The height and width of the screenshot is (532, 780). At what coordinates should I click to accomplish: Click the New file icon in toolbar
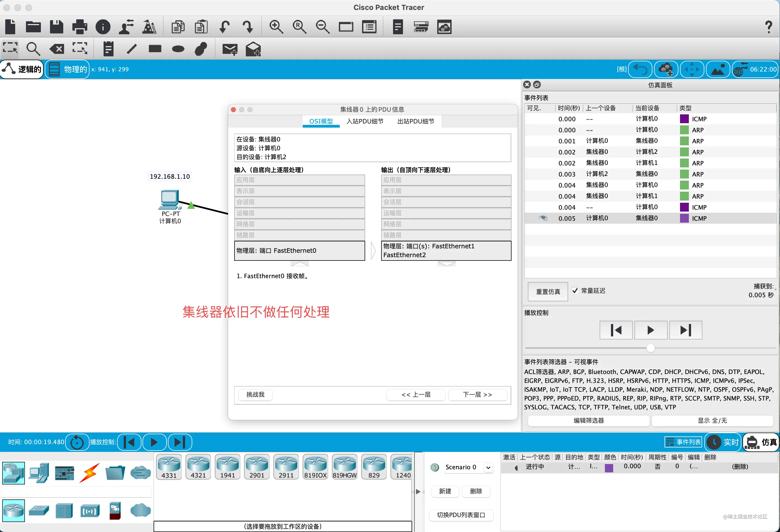[10, 27]
